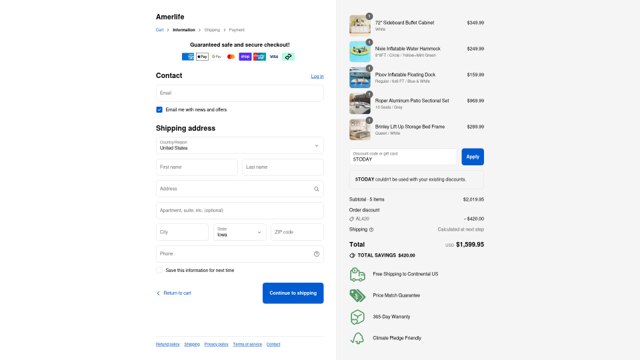Viewport: 640px width, 360px height.
Task: Open the Brinley Lift Up Storage Bed thumbnail
Action: (x=360, y=129)
